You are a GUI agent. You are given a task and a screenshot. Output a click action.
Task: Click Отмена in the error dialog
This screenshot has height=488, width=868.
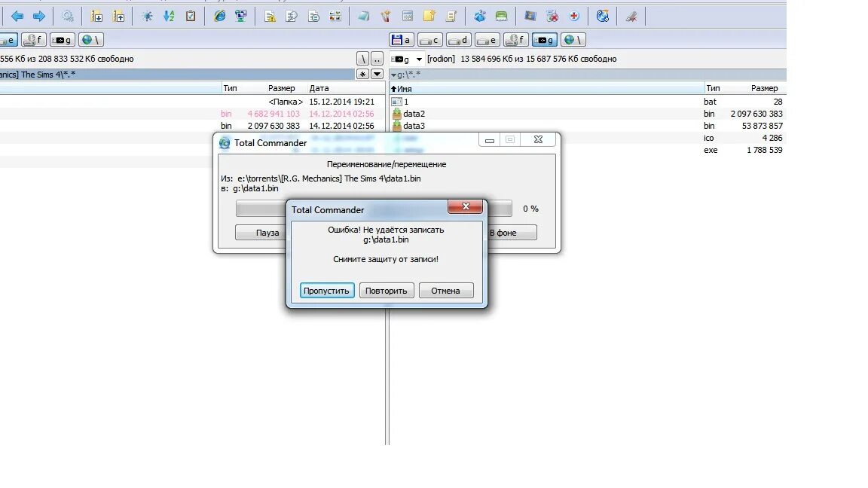click(x=445, y=291)
